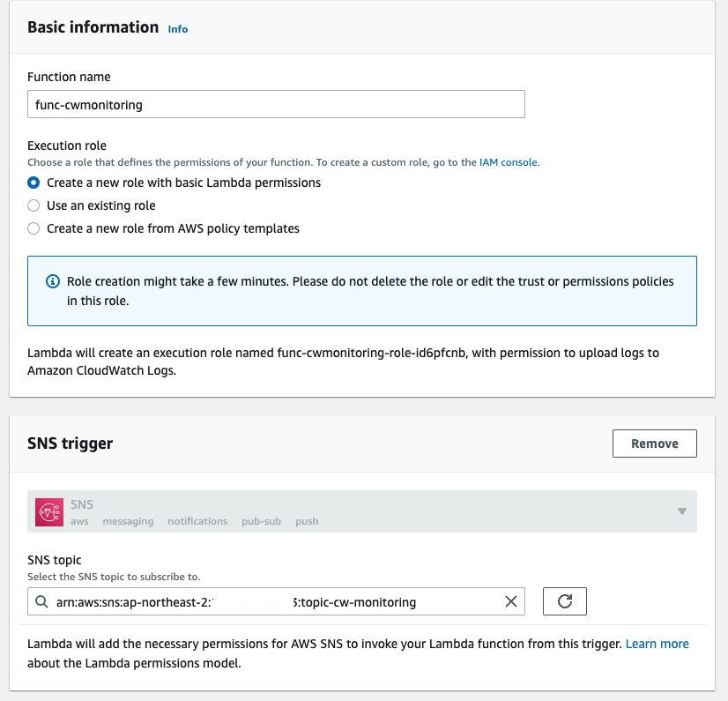Click the 'pub-sub' tag under SNS
728x701 pixels.
click(x=261, y=521)
